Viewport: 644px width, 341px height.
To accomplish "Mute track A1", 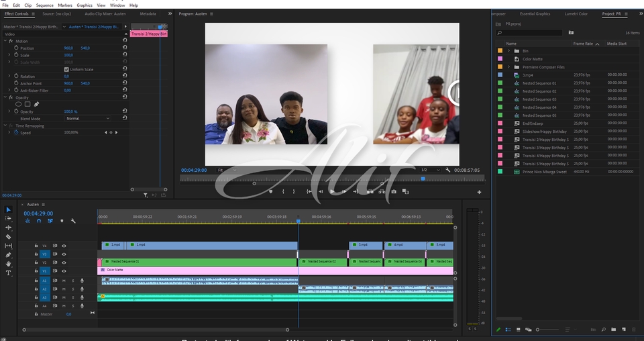I will click(x=64, y=281).
